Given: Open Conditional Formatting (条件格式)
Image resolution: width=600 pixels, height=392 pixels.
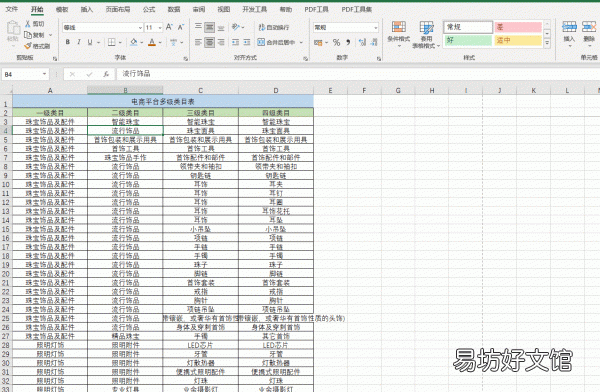Looking at the screenshot, I should [398, 33].
